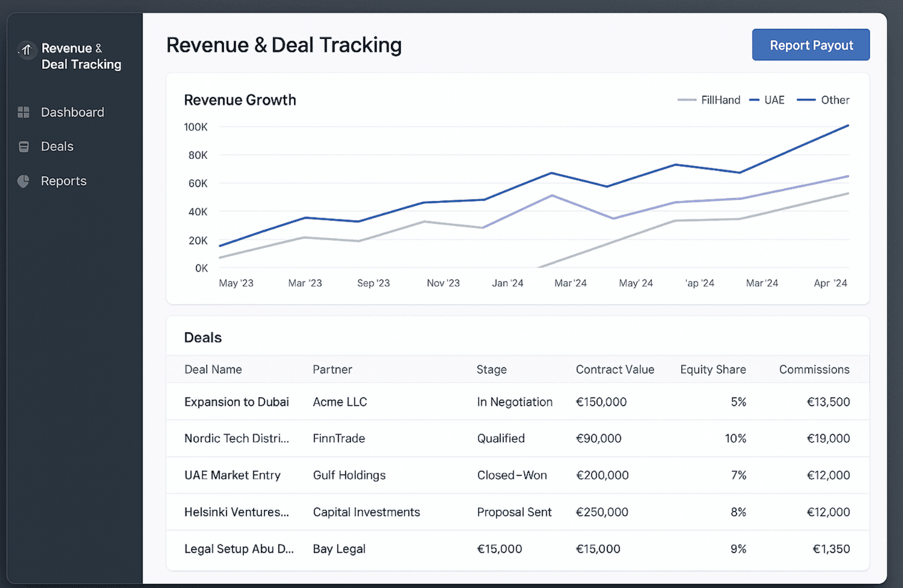The height and width of the screenshot is (588, 903).
Task: Click the Report Payout button
Action: click(811, 45)
